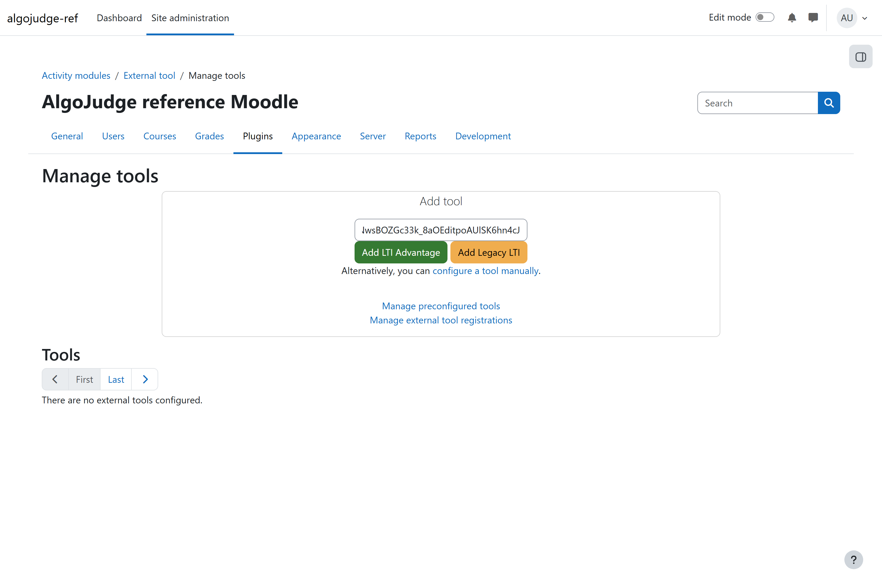Open Manage preconfigured tools link
This screenshot has height=588, width=882.
441,306
